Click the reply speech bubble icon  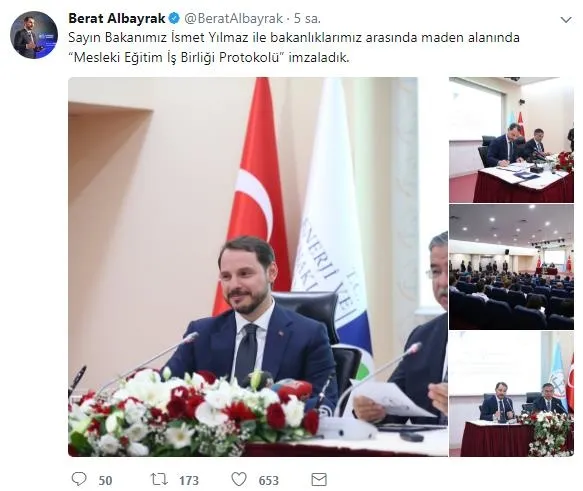point(78,479)
